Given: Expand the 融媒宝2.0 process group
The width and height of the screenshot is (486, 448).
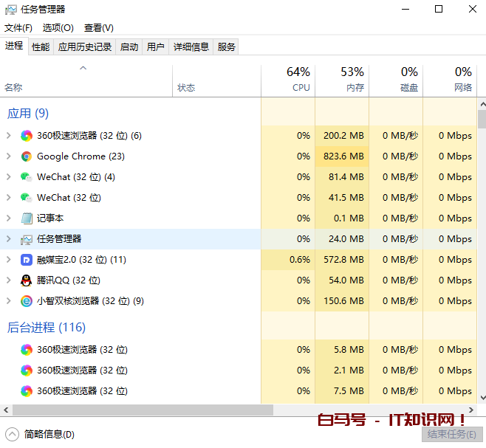Looking at the screenshot, I should (x=8, y=260).
